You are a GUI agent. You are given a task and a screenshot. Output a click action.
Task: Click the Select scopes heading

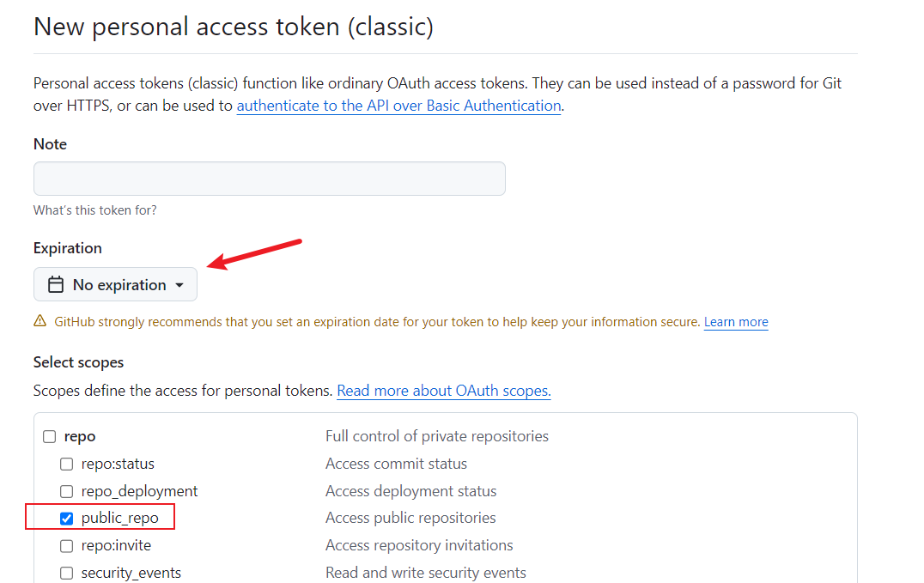pos(78,362)
